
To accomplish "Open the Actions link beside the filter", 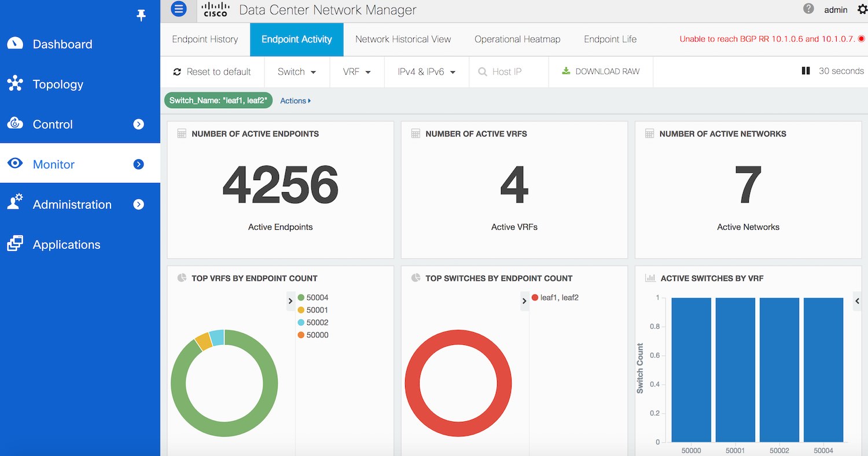I will click(295, 101).
